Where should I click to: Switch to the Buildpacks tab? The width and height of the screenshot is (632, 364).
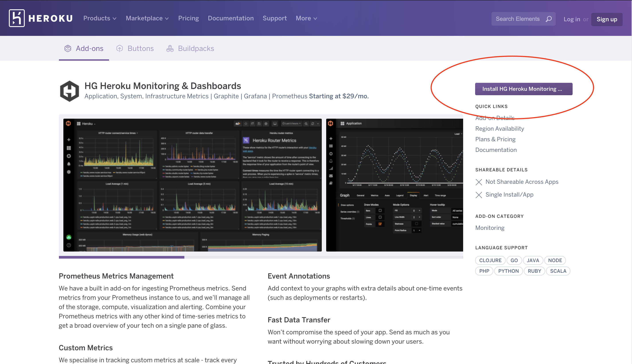pos(190,48)
